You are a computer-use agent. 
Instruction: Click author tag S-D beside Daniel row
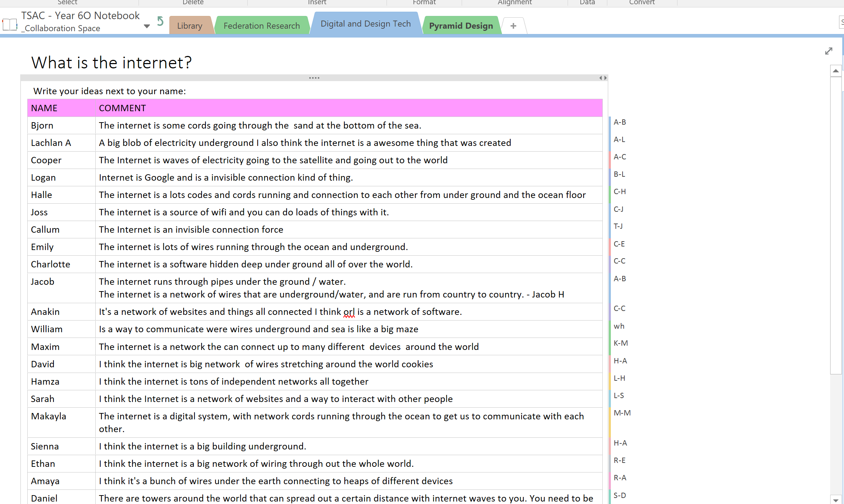click(620, 495)
